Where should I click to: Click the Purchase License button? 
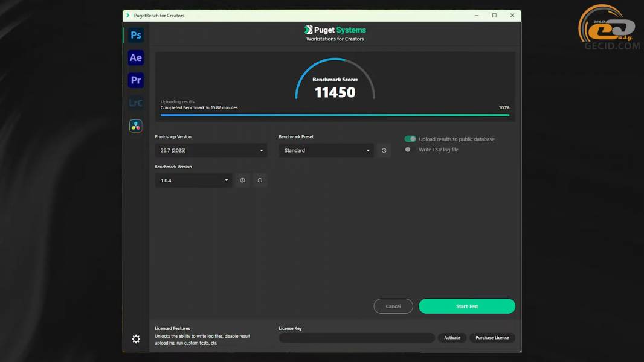point(492,338)
